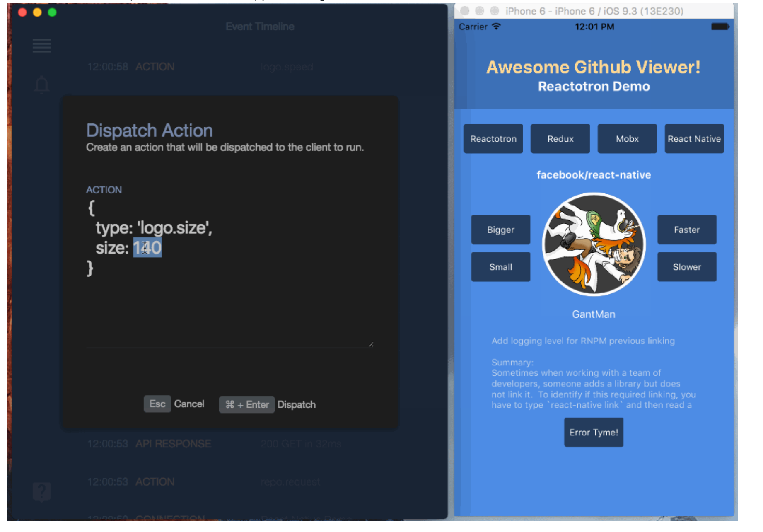Click the Wi-Fi icon in simulator status bar
Image resolution: width=763 pixels, height=532 pixels.
[496, 26]
